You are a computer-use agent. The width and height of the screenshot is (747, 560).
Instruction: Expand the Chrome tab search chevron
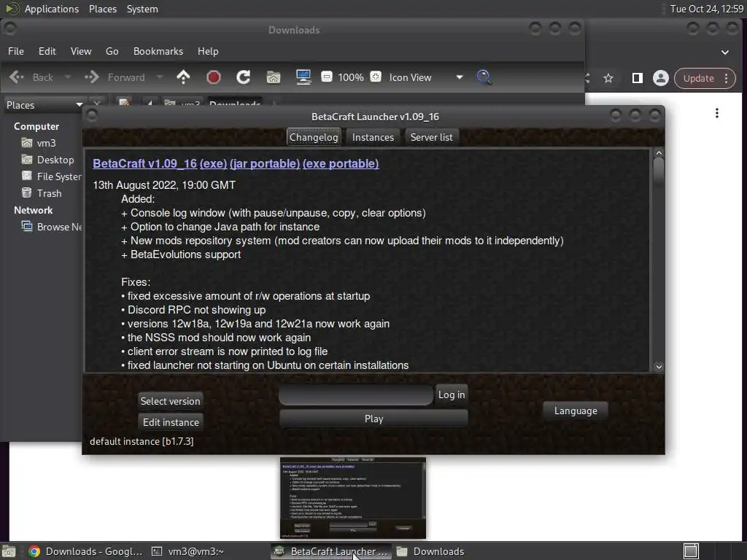click(x=725, y=52)
